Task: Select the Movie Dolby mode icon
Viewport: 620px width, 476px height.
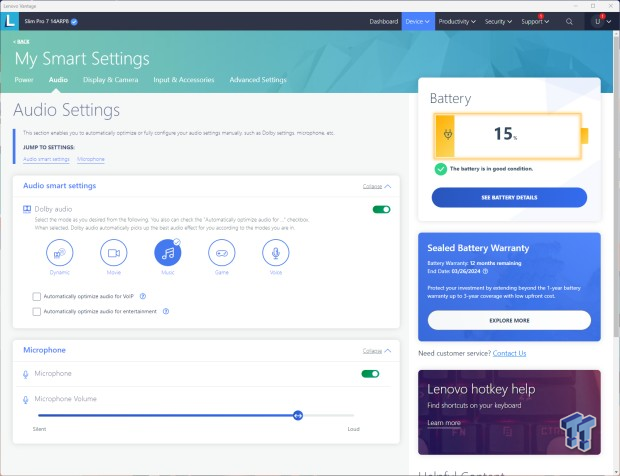Action: click(x=113, y=252)
